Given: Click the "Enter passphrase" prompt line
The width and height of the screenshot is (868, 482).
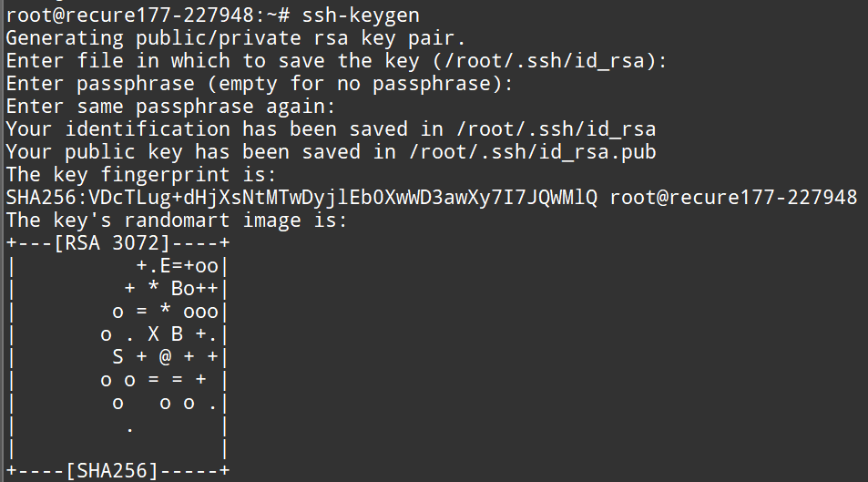Looking at the screenshot, I should click(x=260, y=84).
